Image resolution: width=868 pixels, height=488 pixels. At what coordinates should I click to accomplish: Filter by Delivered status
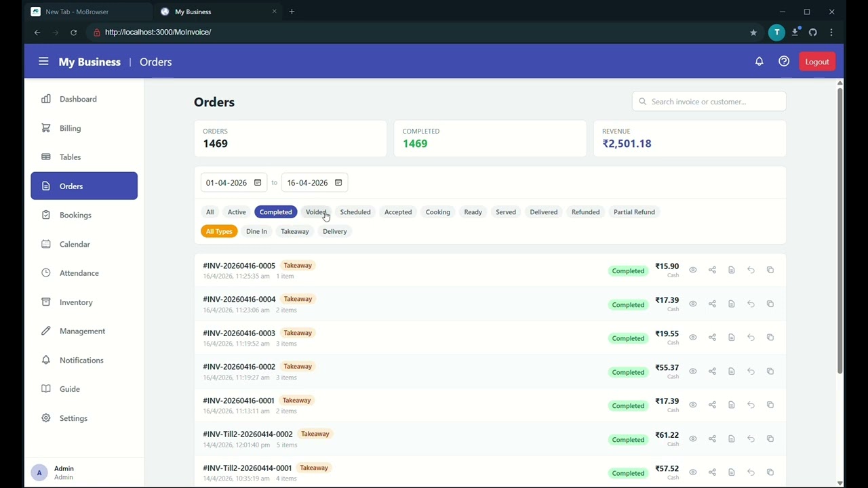point(544,212)
